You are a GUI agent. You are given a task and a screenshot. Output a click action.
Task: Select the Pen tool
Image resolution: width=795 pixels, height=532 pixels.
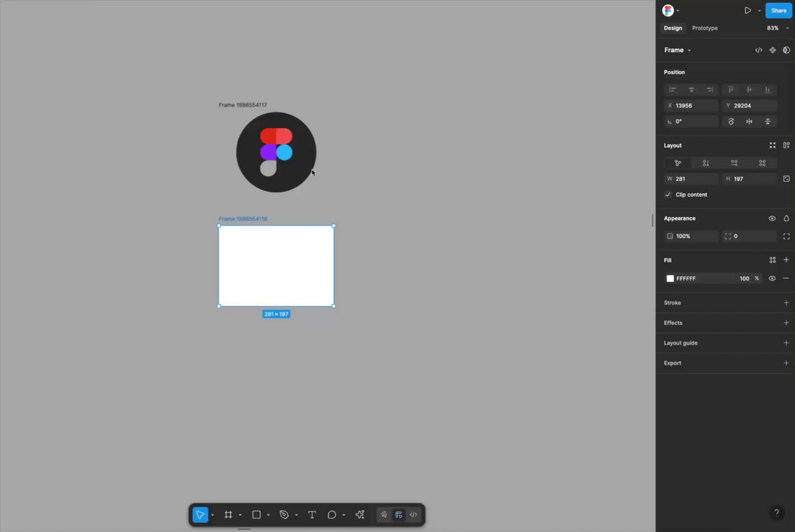(284, 515)
